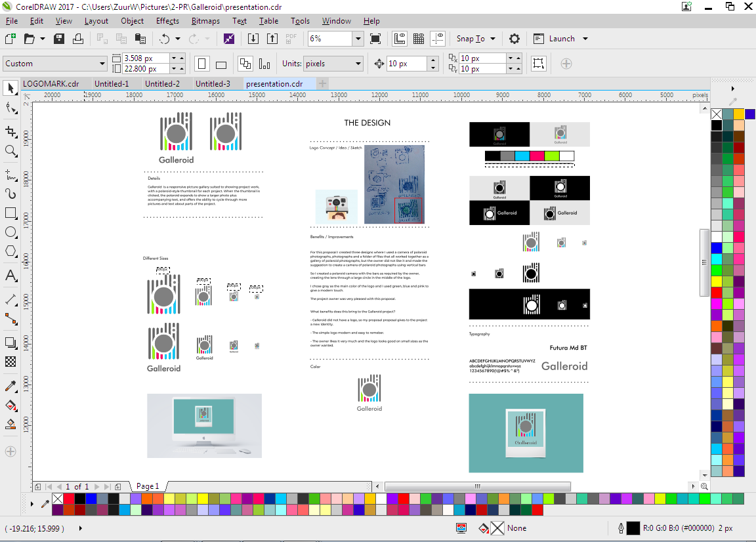Open the Effects menu
This screenshot has height=542, width=756.
(x=167, y=21)
